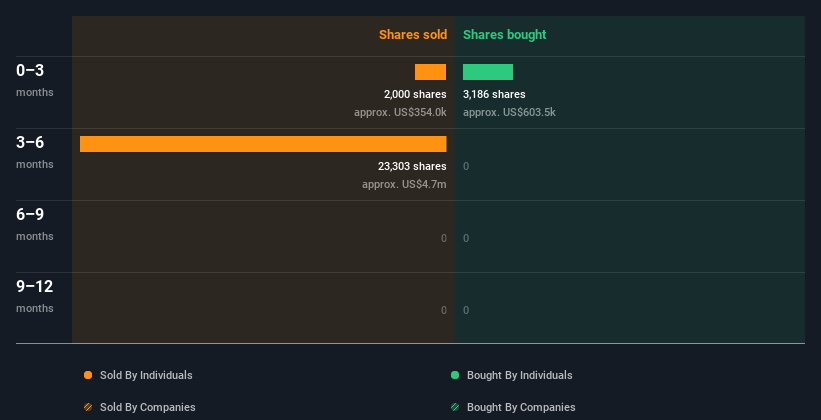Click the green 0–3 months shares bought bar
This screenshot has height=420, width=821.
pos(488,72)
